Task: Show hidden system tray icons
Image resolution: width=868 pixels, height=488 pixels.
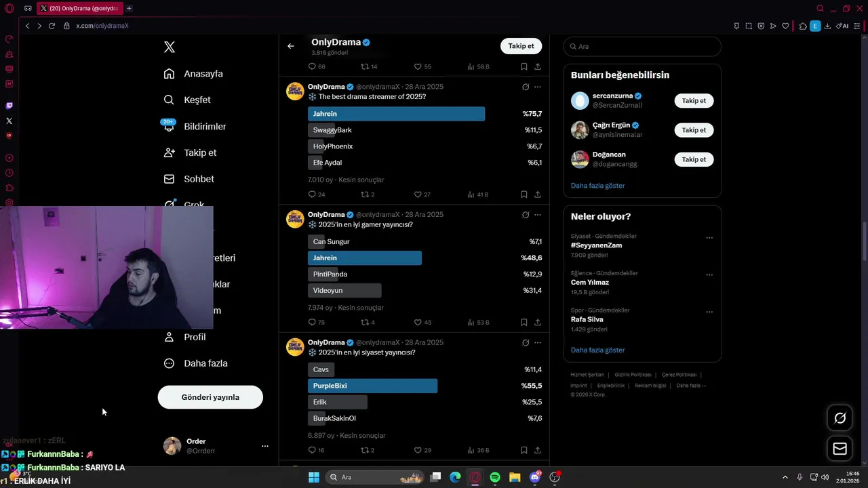Action: 785,477
